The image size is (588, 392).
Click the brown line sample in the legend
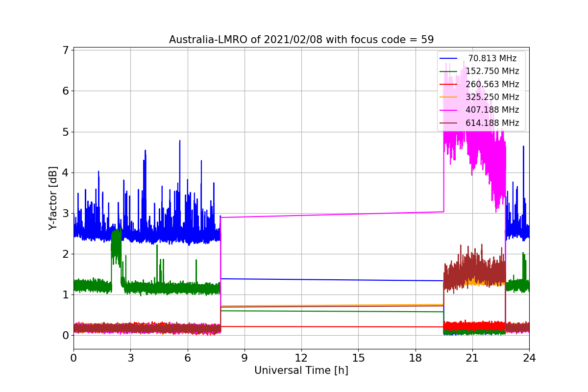(x=448, y=123)
